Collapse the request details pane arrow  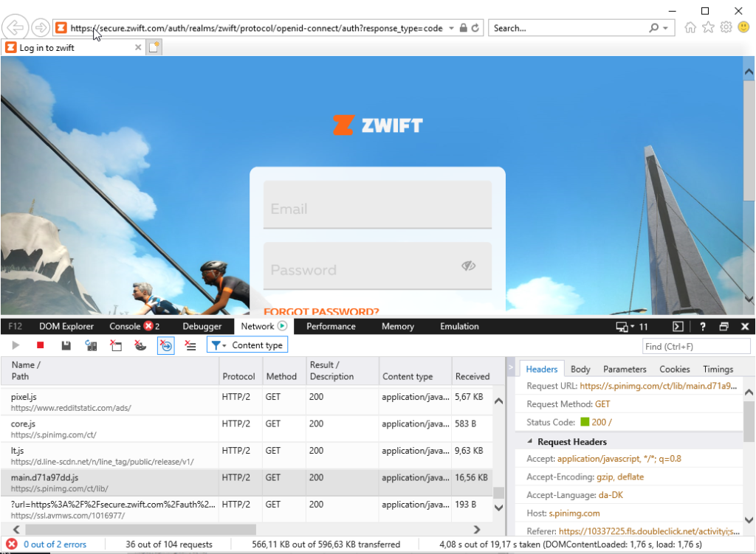[511, 367]
